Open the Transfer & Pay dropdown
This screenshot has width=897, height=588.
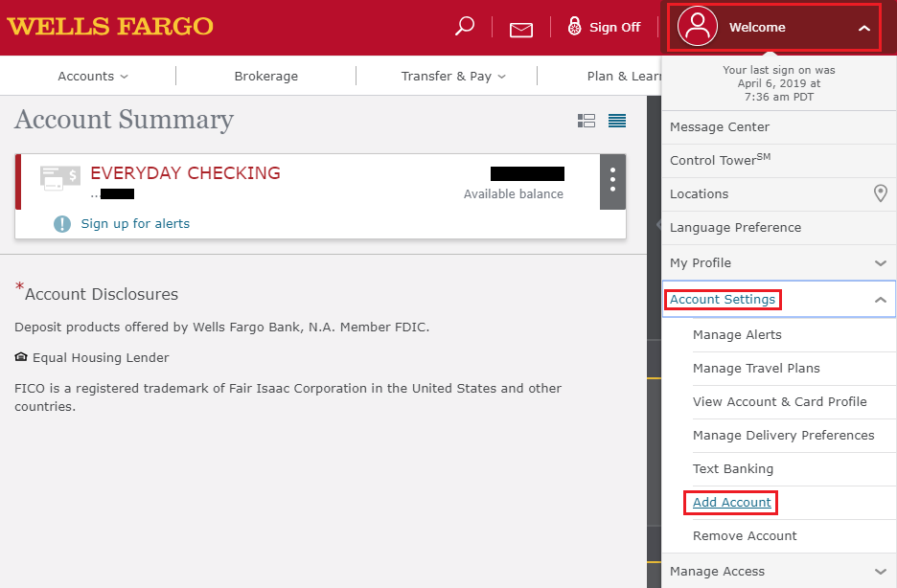coord(453,76)
